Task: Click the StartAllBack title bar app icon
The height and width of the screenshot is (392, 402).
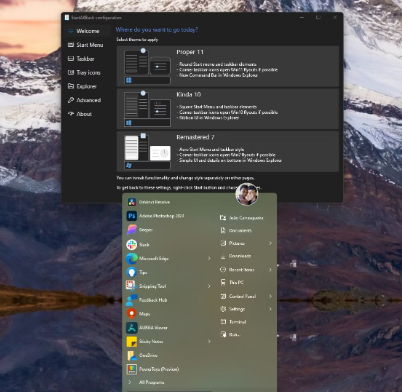Action: 67,17
